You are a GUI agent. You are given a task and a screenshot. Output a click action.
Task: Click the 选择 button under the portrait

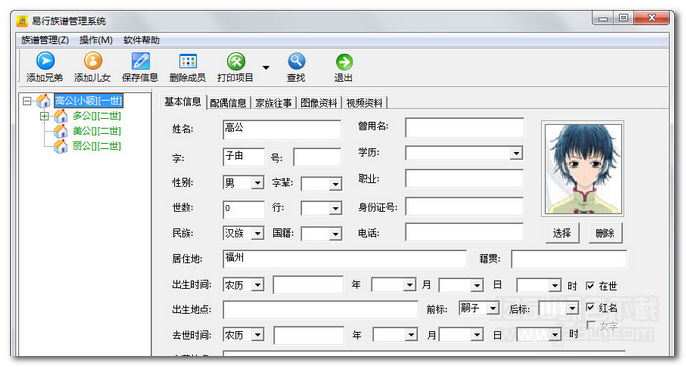(x=562, y=233)
